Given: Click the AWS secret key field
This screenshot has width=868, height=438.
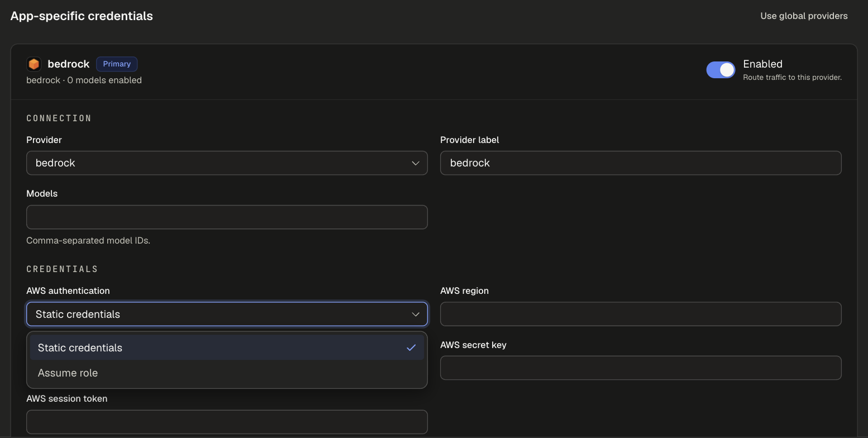Looking at the screenshot, I should (x=641, y=368).
